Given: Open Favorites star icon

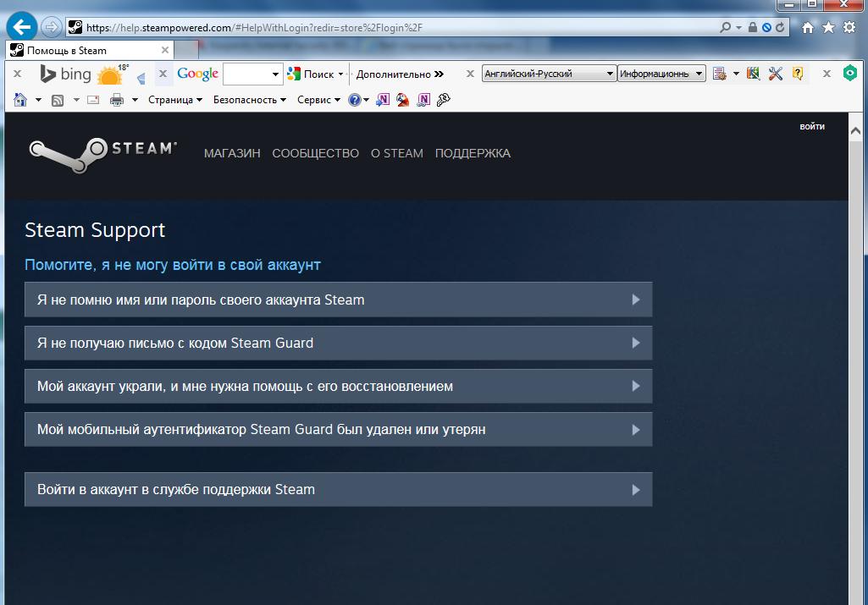Looking at the screenshot, I should click(828, 27).
